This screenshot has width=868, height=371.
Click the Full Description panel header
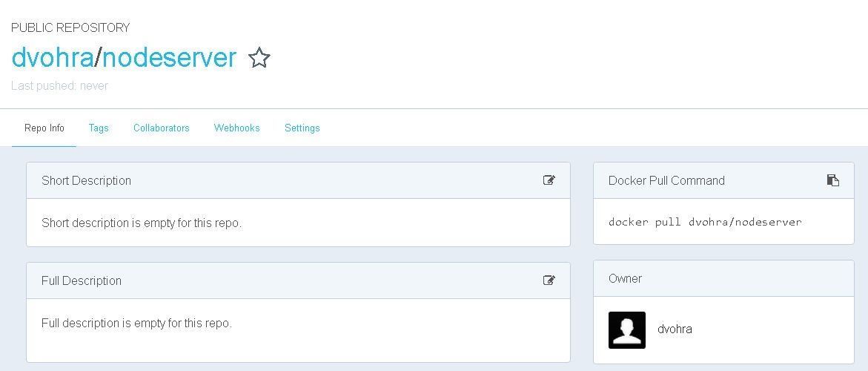pyautogui.click(x=299, y=280)
